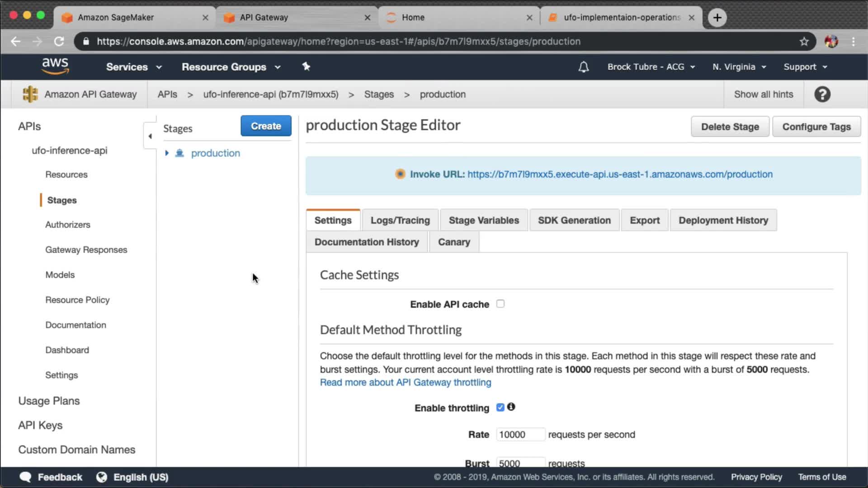The width and height of the screenshot is (868, 488).
Task: Open the N. Virginia region dropdown
Action: coord(739,67)
